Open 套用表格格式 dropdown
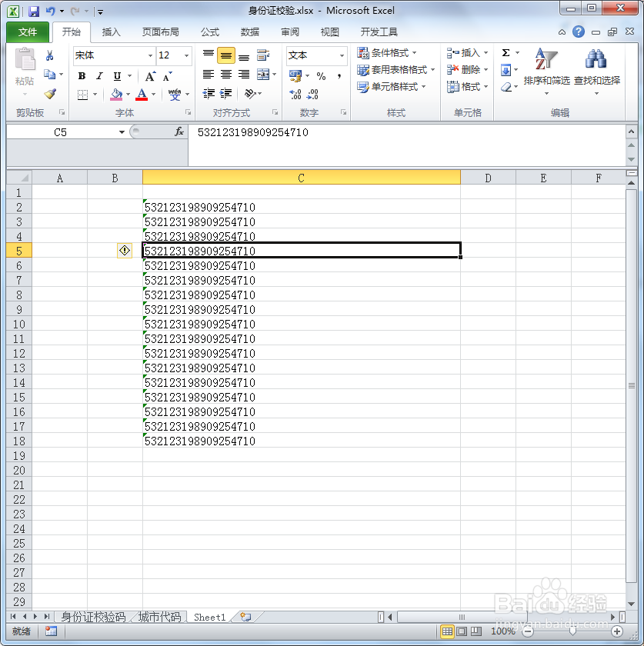Screen dimensions: 644x646 396,70
